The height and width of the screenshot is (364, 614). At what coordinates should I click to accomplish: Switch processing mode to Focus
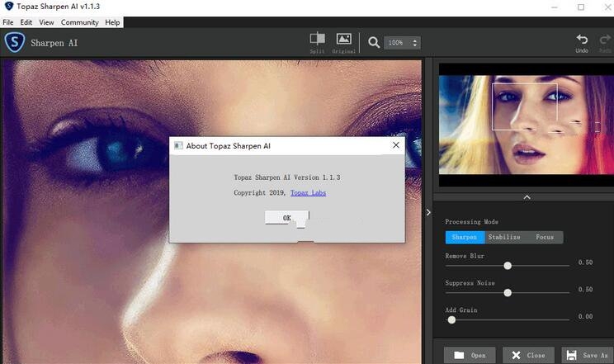tap(545, 237)
